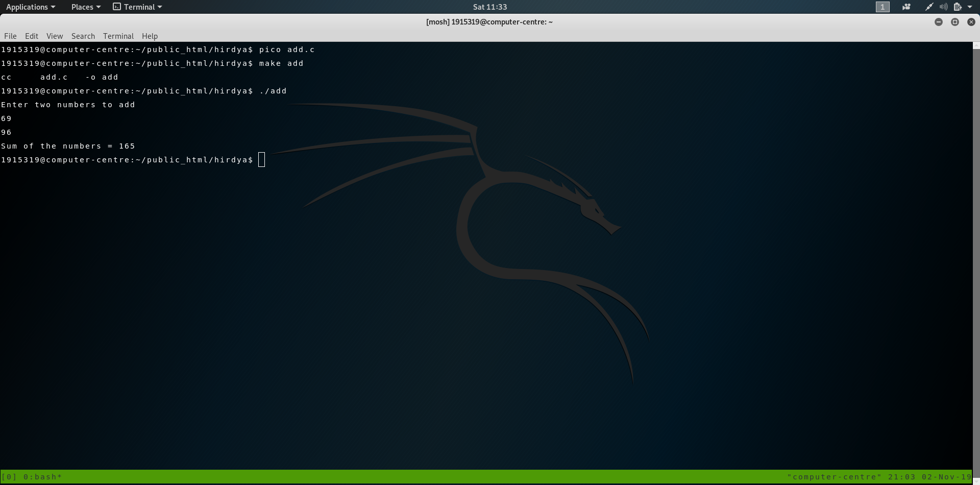Click the Sat 11:33 clock in top bar
Screen dimensions: 980x485
(x=490, y=7)
